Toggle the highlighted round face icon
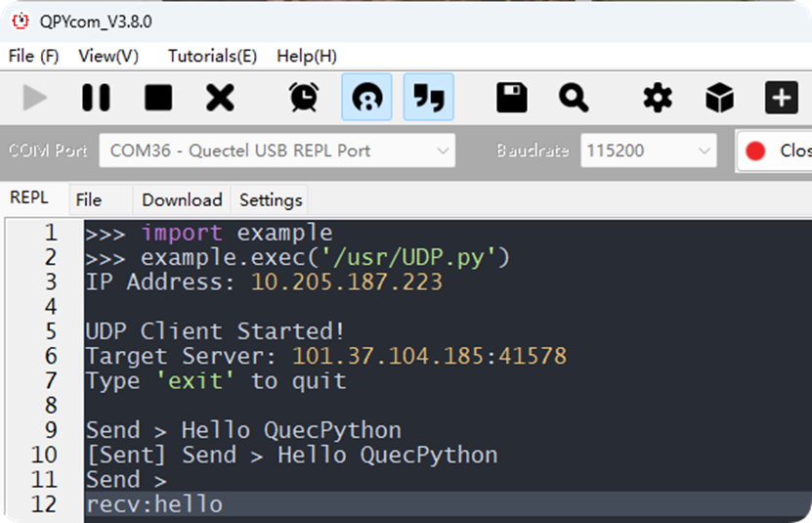The height and width of the screenshot is (523, 812). [366, 98]
